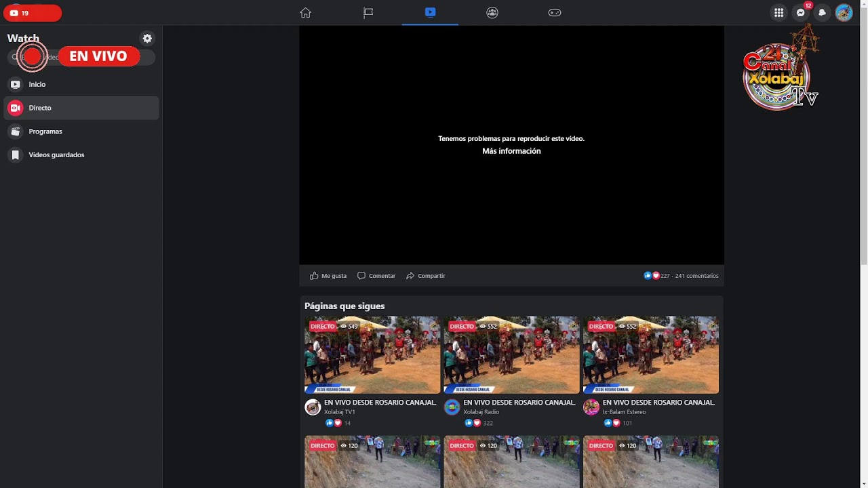View the 101 reactions on Ix-Balam Estereo video
868x488 pixels.
pos(618,423)
